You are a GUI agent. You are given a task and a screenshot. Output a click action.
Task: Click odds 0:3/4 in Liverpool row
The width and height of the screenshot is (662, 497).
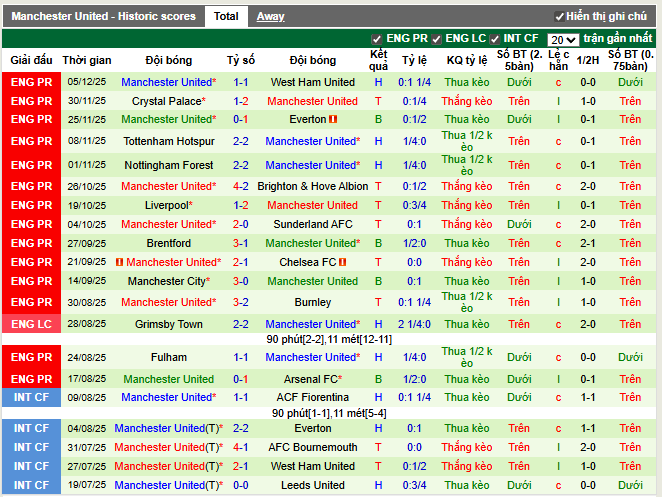click(414, 205)
